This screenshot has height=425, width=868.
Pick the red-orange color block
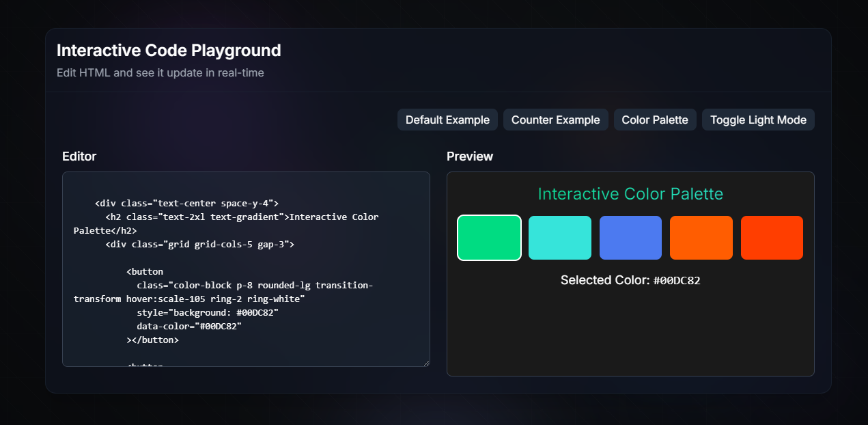click(772, 238)
